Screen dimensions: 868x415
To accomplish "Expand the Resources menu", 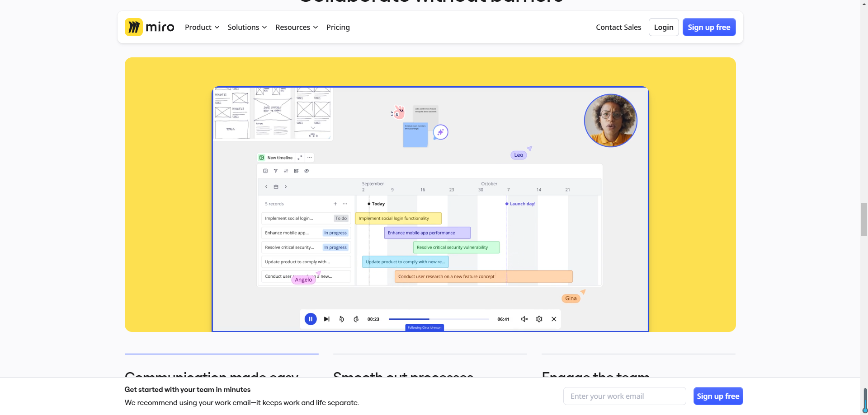I will [x=297, y=27].
